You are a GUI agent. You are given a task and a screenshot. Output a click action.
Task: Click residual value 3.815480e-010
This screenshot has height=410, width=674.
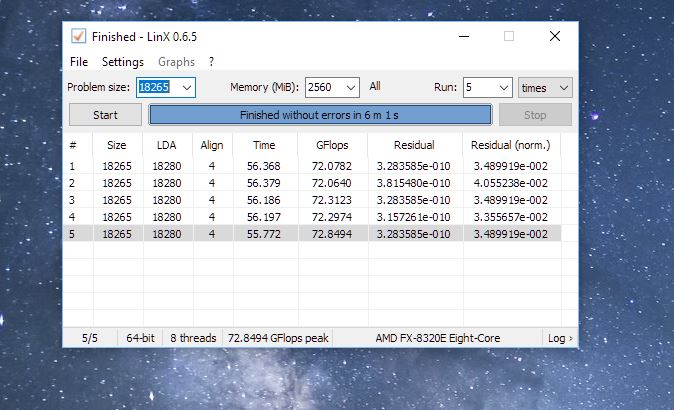(x=414, y=183)
